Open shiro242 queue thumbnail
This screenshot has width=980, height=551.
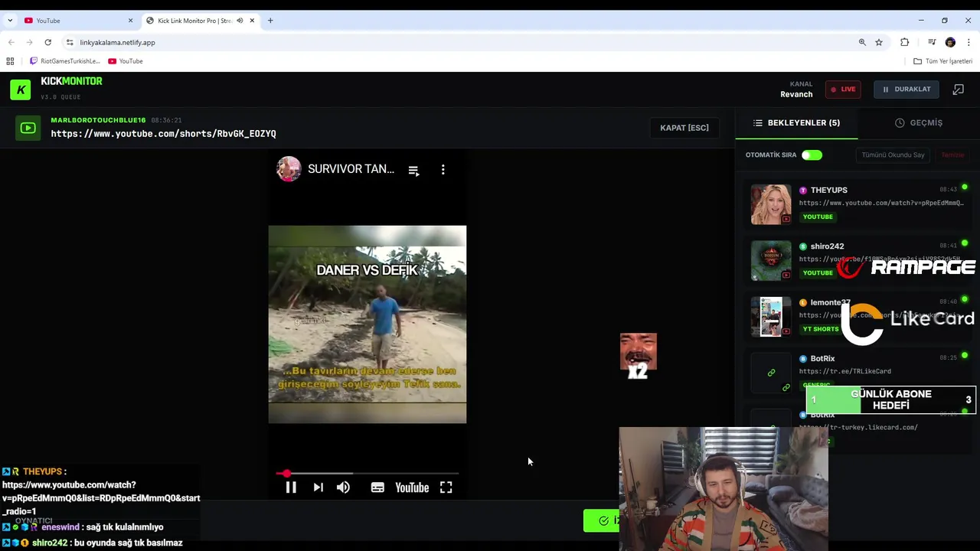[771, 261]
